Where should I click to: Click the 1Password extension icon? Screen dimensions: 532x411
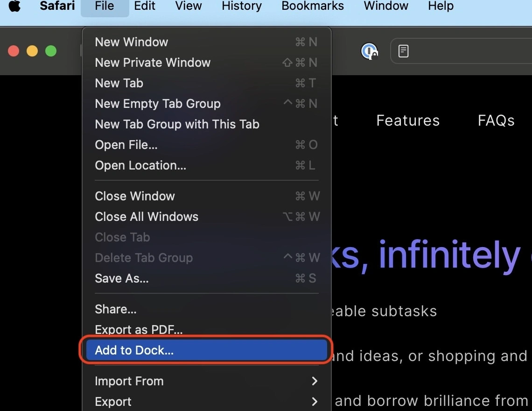369,51
